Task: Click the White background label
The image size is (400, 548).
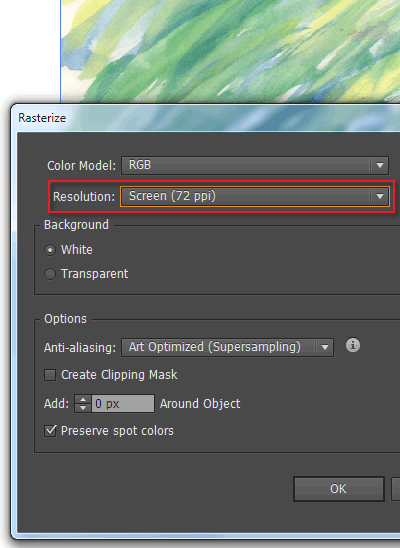Action: coord(77,250)
